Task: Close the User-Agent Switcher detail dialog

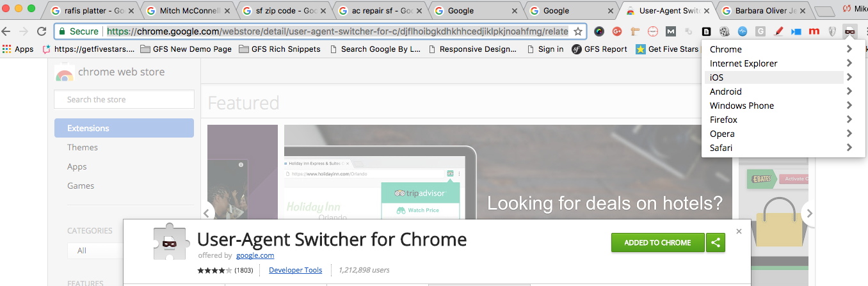Action: (x=739, y=232)
